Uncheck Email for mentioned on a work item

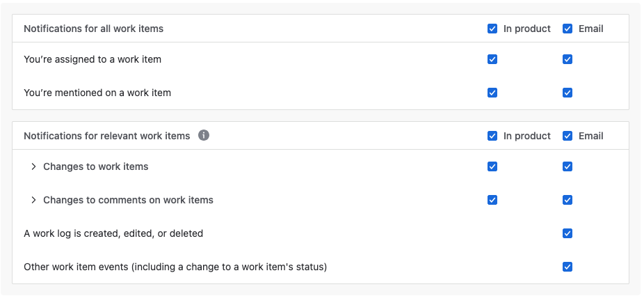[567, 93]
